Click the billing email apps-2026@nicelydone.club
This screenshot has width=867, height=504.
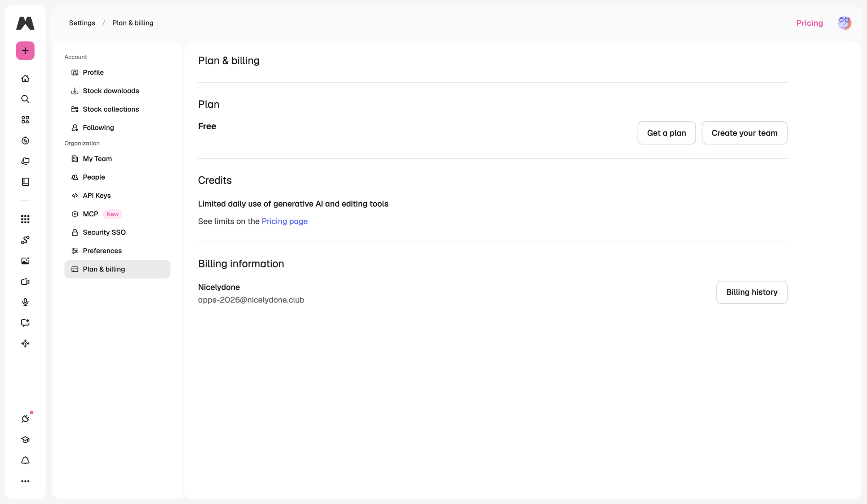[x=251, y=300]
